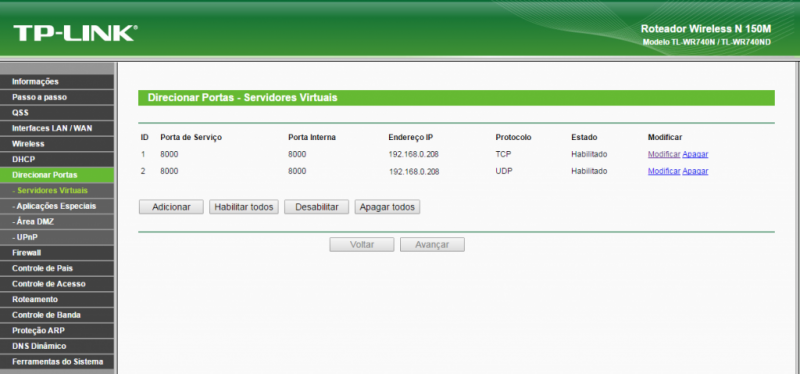The width and height of the screenshot is (800, 374).
Task: Click the TP-LINK logo
Action: coord(75,33)
